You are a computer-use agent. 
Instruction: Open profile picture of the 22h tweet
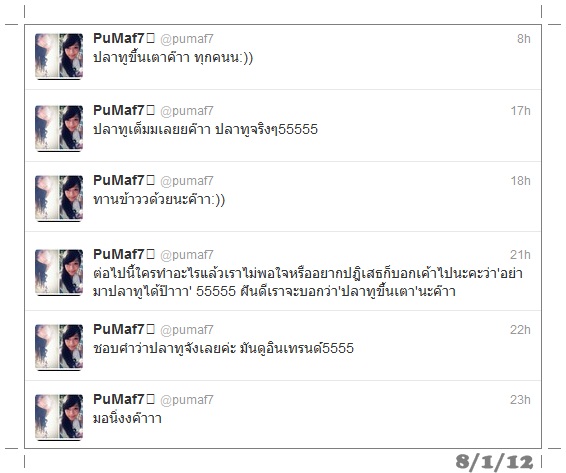tap(59, 347)
